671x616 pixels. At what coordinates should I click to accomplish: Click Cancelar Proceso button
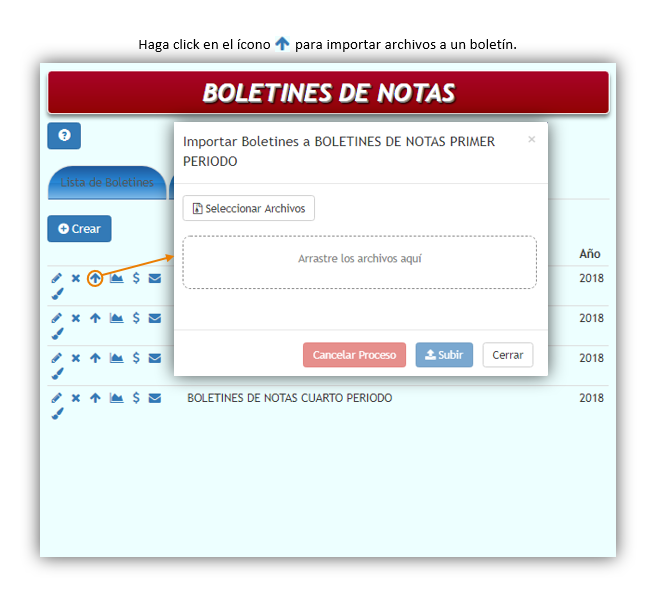point(354,355)
